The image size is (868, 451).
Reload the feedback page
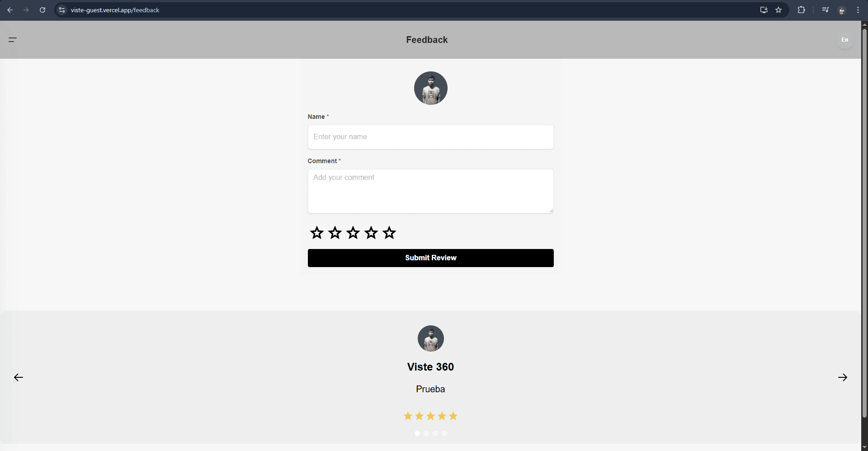pos(42,10)
